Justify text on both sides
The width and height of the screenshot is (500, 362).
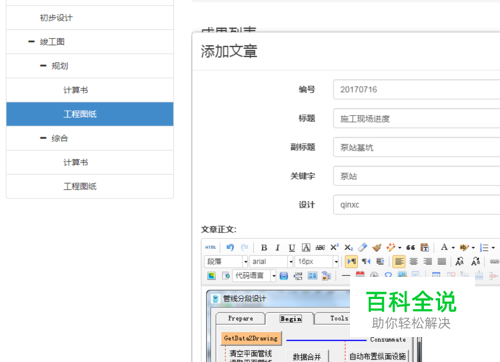pyautogui.click(x=442, y=262)
